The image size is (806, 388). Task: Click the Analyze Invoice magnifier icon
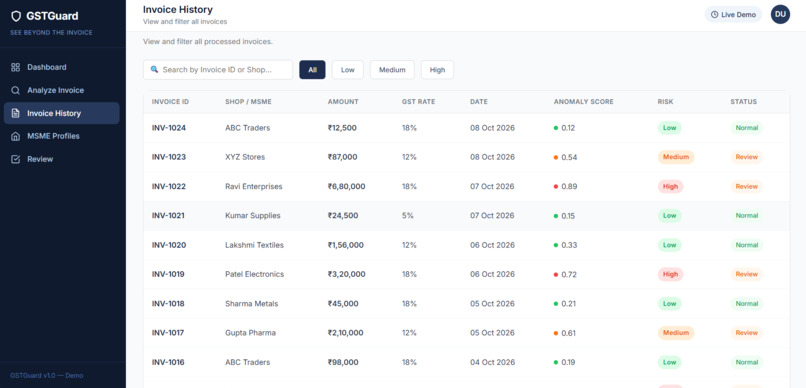point(15,90)
